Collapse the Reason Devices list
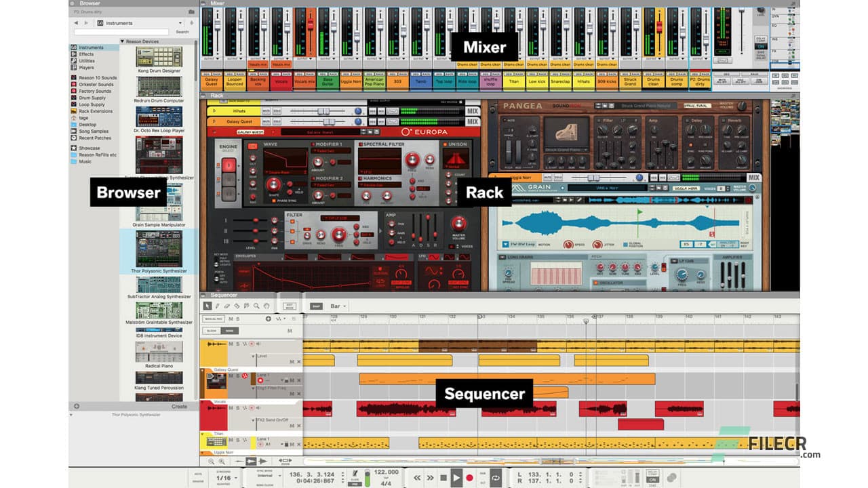This screenshot has height=488, width=868. coord(121,41)
